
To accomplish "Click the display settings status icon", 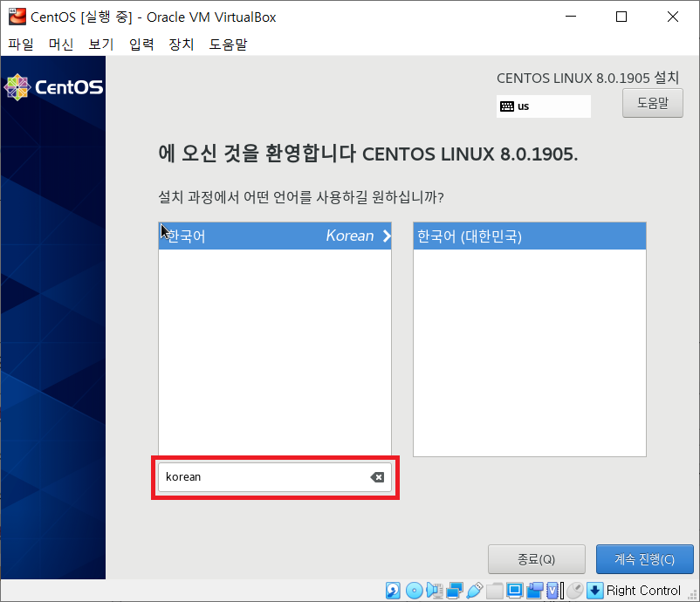I will click(514, 591).
